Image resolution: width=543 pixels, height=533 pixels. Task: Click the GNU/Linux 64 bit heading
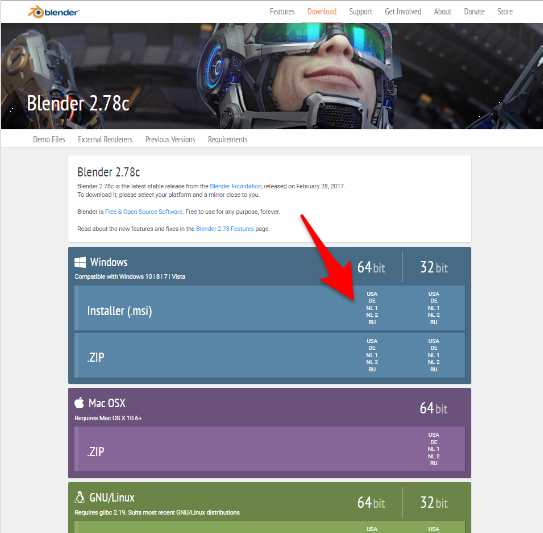pos(371,503)
